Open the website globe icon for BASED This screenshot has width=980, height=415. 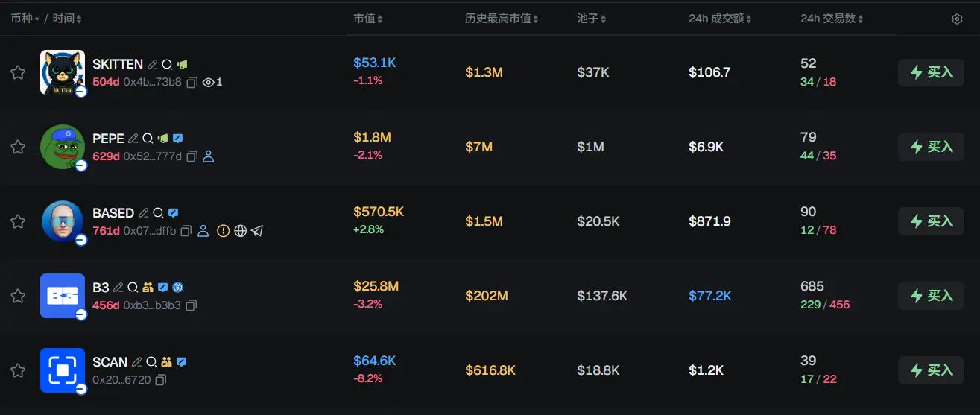click(x=240, y=231)
